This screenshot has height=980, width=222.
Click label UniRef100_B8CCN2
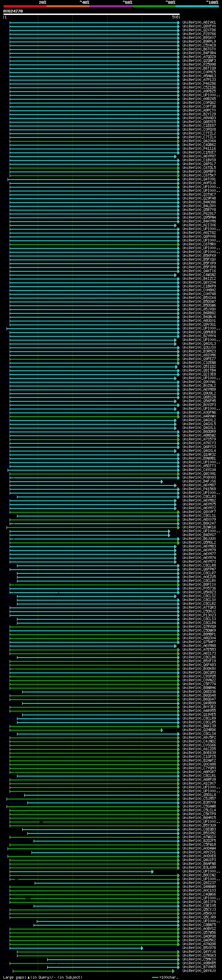199,875
